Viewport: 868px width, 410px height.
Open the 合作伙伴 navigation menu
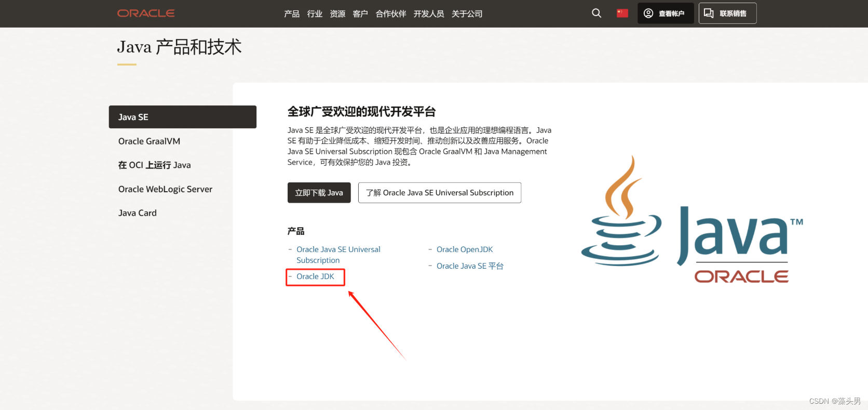pos(391,14)
